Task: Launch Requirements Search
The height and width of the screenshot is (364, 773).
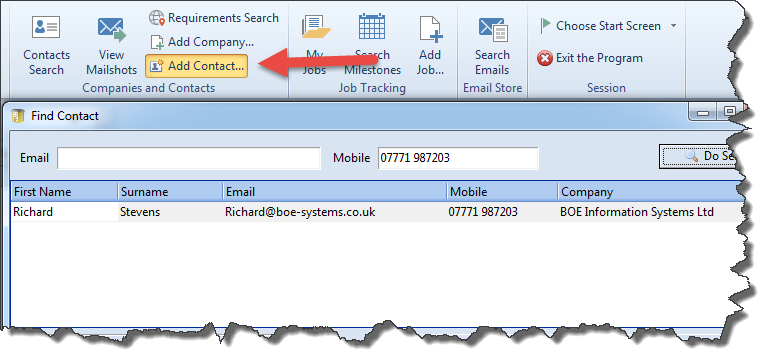Action: [x=214, y=18]
